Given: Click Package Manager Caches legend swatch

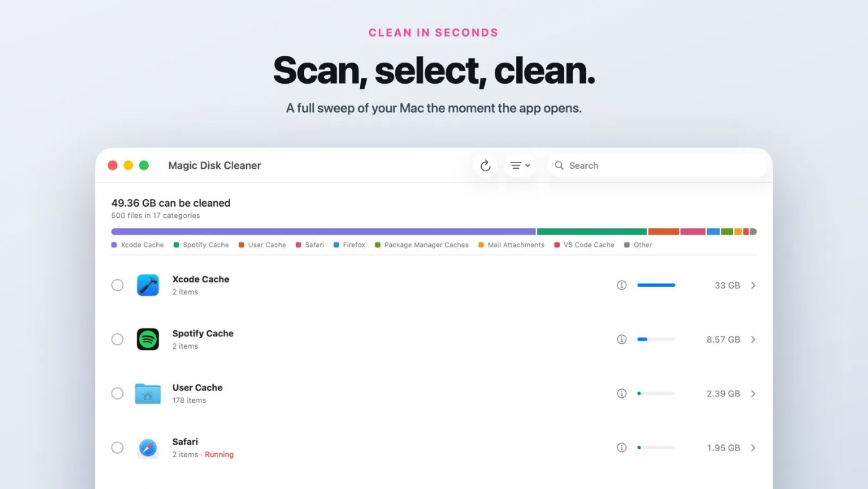Looking at the screenshot, I should [378, 245].
